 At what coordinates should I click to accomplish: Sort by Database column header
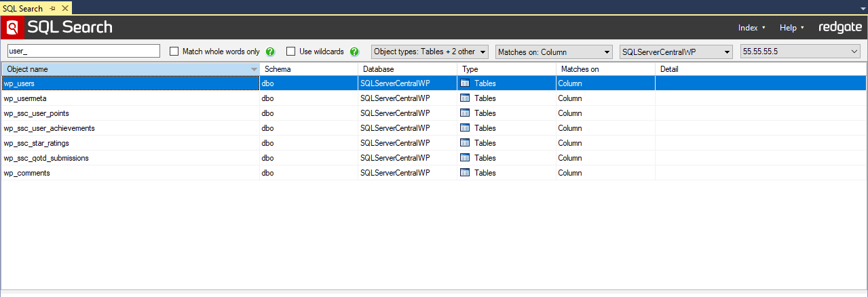tap(408, 69)
